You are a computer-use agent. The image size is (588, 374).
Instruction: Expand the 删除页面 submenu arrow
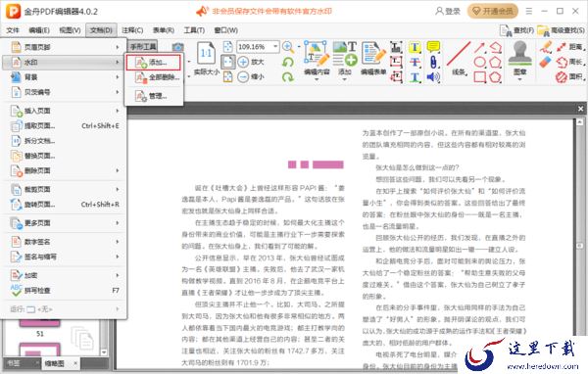pyautogui.click(x=118, y=170)
